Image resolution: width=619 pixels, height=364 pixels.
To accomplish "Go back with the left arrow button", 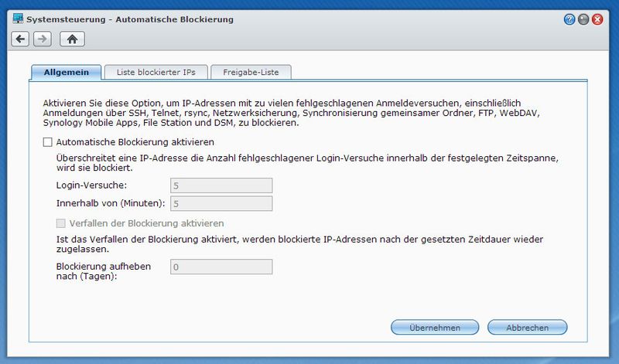I will coord(20,39).
